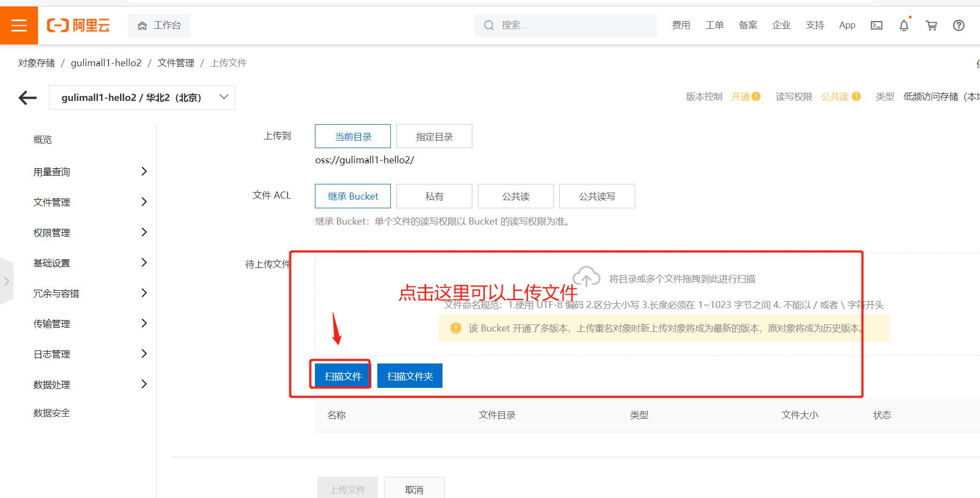Go to 对象存储 breadcrumb
The height and width of the screenshot is (498, 980).
(x=36, y=63)
